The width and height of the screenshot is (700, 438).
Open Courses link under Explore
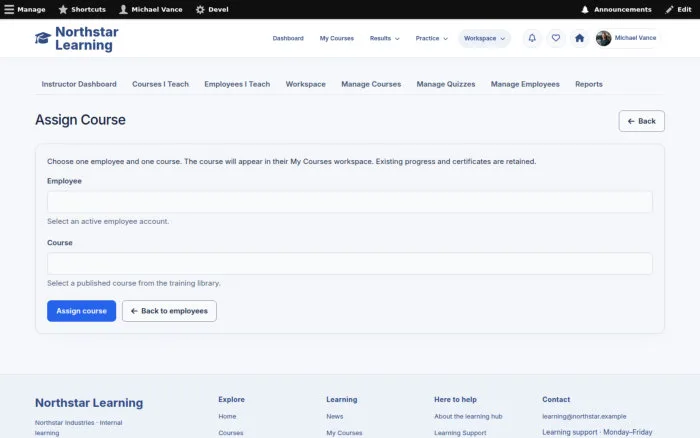[x=231, y=433]
